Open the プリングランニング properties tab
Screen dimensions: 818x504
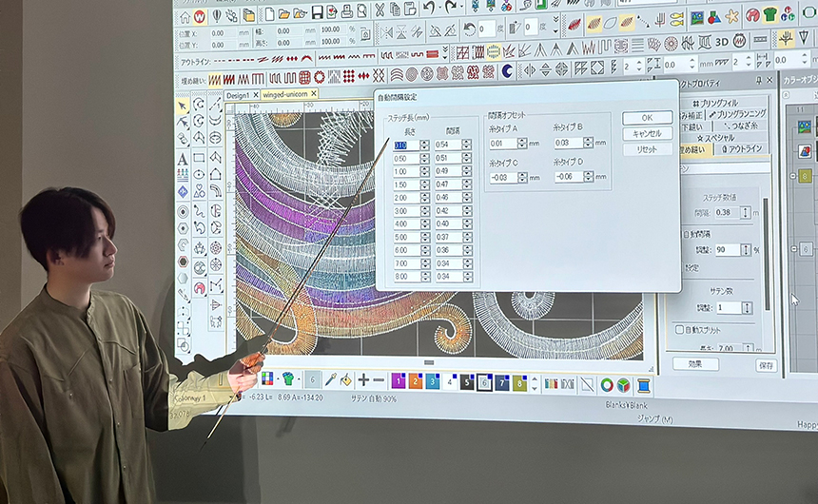pyautogui.click(x=738, y=114)
